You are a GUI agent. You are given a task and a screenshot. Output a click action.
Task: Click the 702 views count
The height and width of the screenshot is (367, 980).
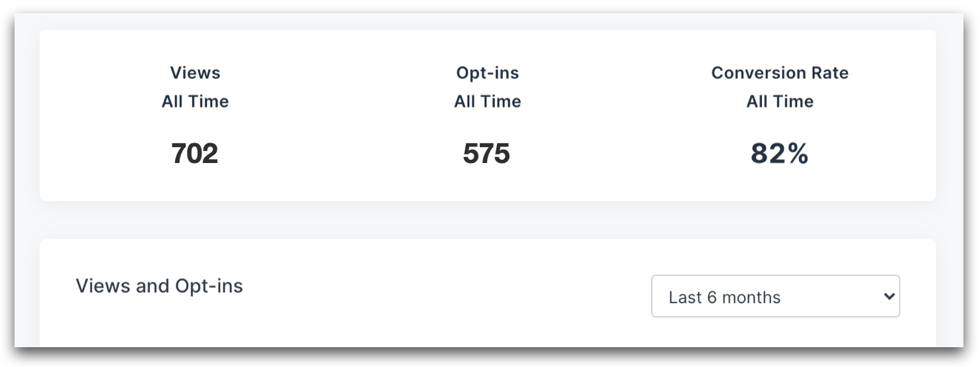(195, 153)
